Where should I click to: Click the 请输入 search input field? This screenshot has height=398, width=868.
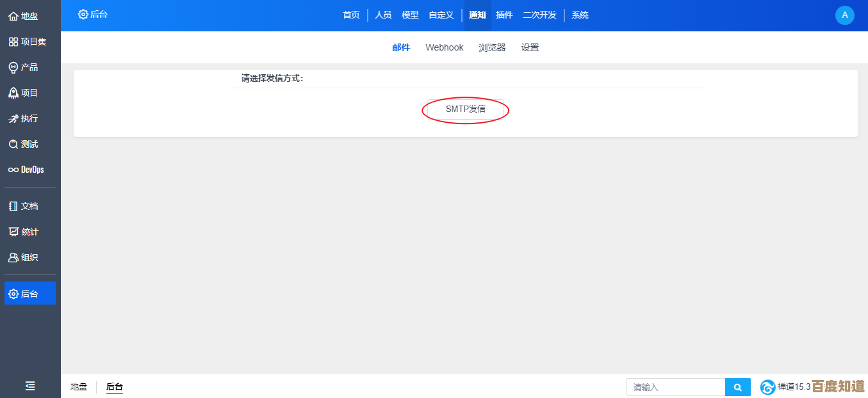coord(673,387)
